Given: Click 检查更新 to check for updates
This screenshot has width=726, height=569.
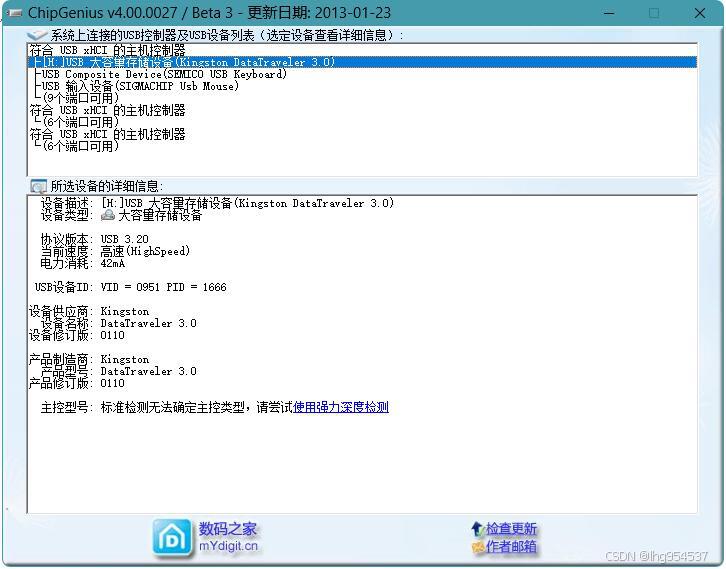Looking at the screenshot, I should pos(511,529).
